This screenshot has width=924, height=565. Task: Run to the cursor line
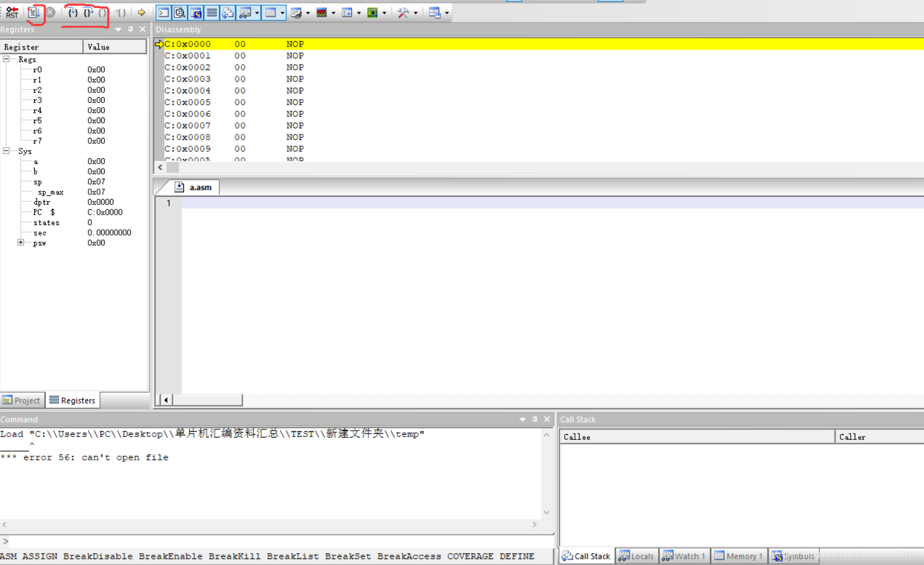click(121, 12)
